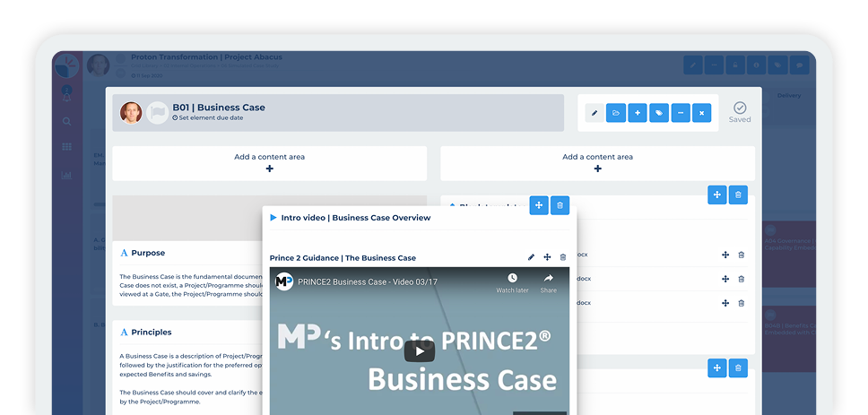Open the A04 Governance card in background
The image size is (868, 415).
click(789, 254)
